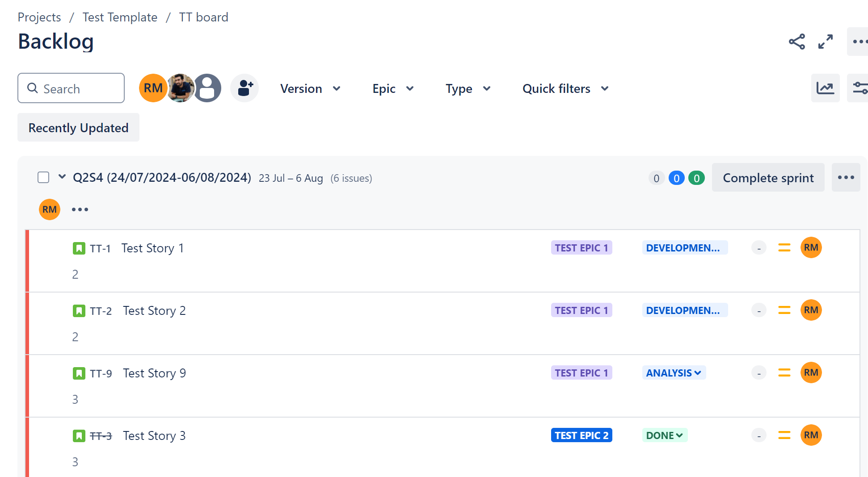The width and height of the screenshot is (868, 477).
Task: Click the green done count badge
Action: pos(696,178)
